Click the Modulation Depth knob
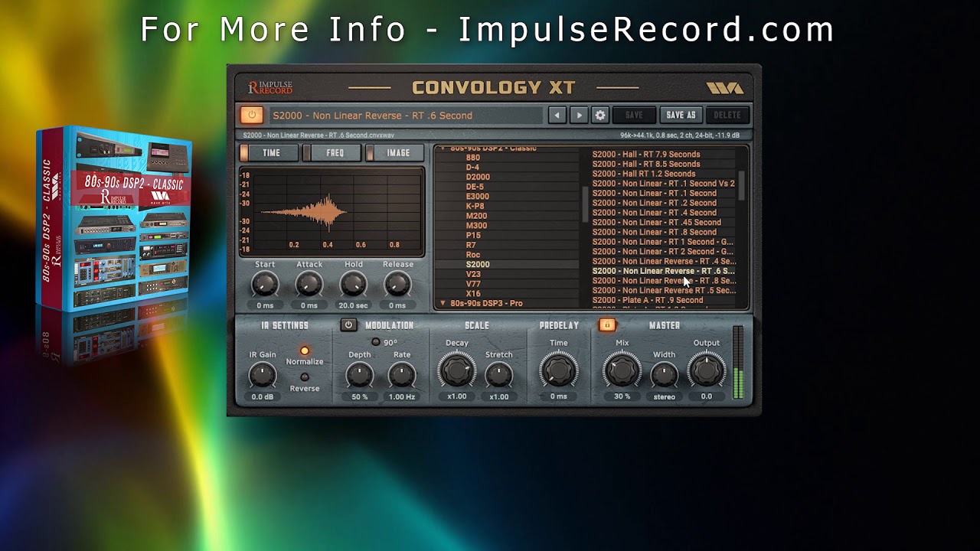Viewport: 980px width, 551px height. (359, 375)
